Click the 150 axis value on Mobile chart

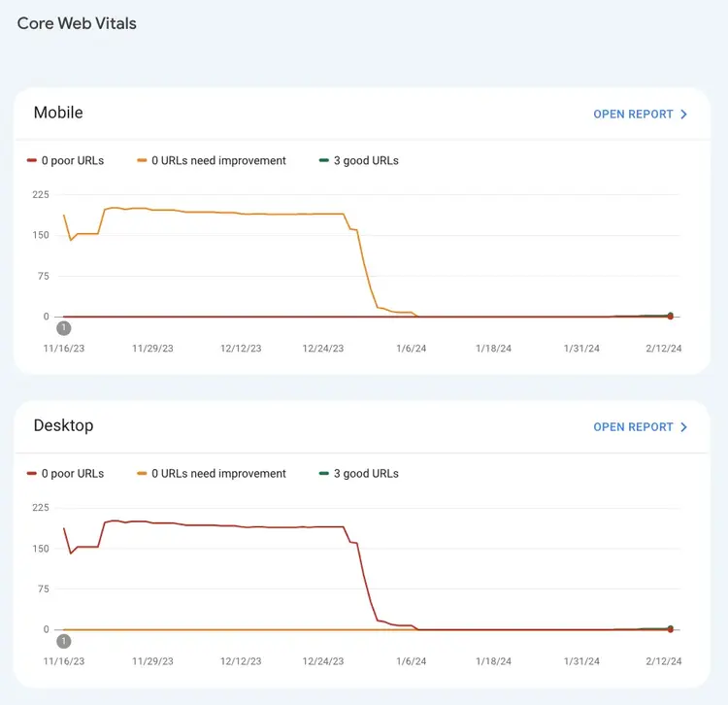point(41,235)
